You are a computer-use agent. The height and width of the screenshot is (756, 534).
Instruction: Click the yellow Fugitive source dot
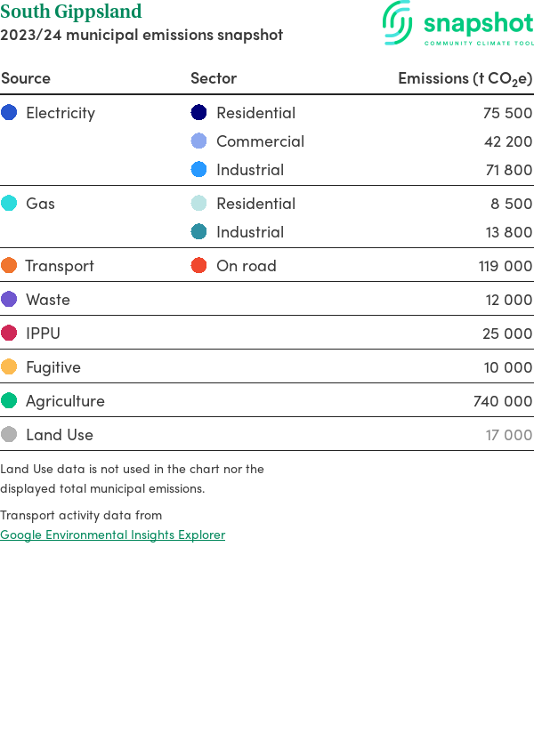coord(9,367)
